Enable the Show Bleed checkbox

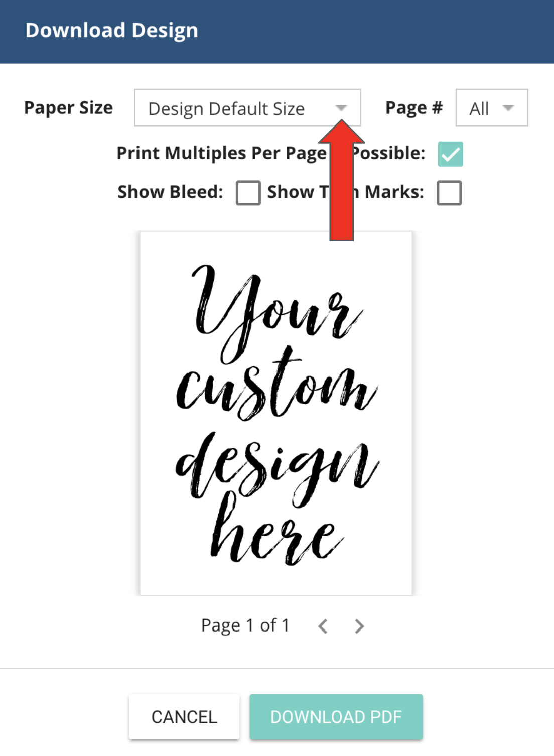[x=248, y=193]
